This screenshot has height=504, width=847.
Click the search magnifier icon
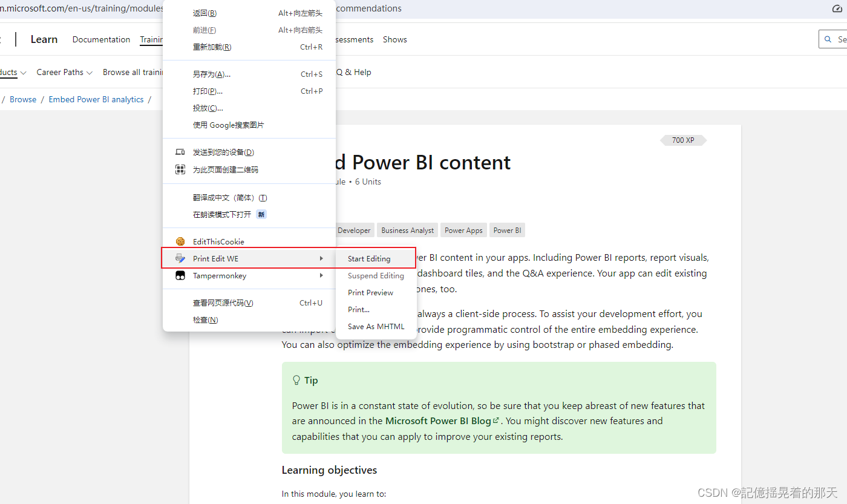pyautogui.click(x=828, y=39)
